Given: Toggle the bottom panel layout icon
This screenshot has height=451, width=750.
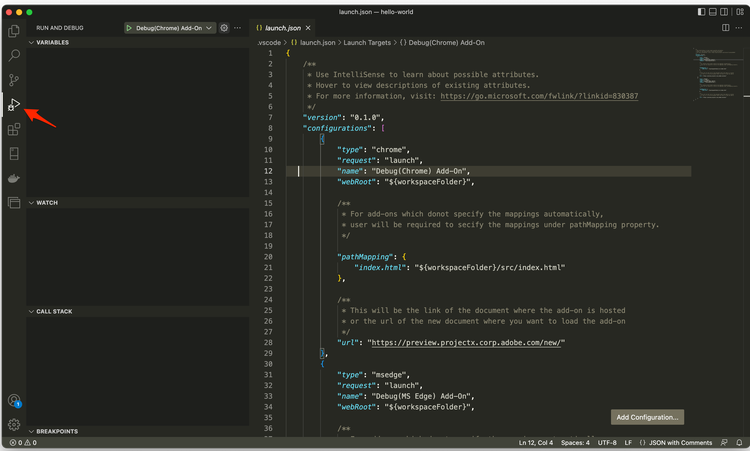Looking at the screenshot, I should [713, 12].
